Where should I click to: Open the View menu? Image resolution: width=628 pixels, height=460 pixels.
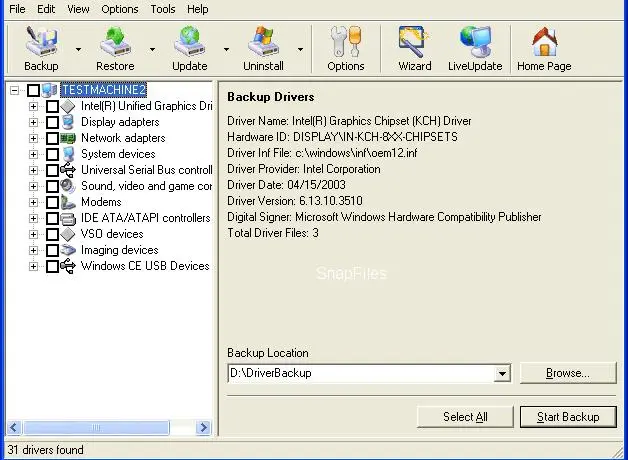(78, 9)
